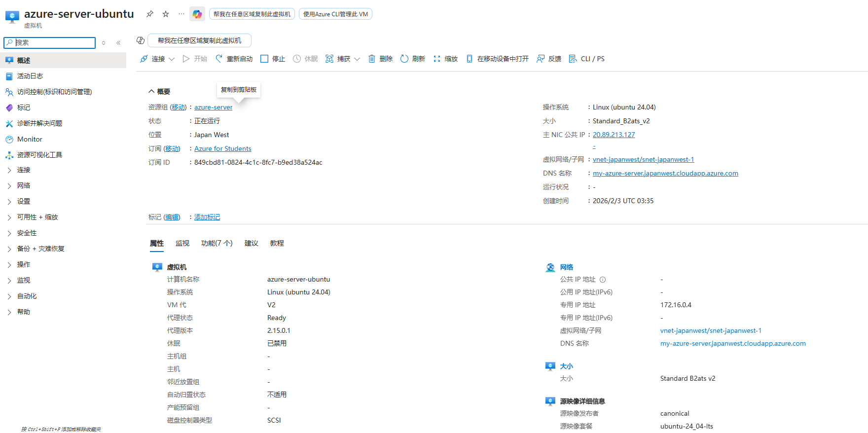Image resolution: width=868 pixels, height=433 pixels.
Task: Switch to the 建议 tab
Action: coord(252,243)
